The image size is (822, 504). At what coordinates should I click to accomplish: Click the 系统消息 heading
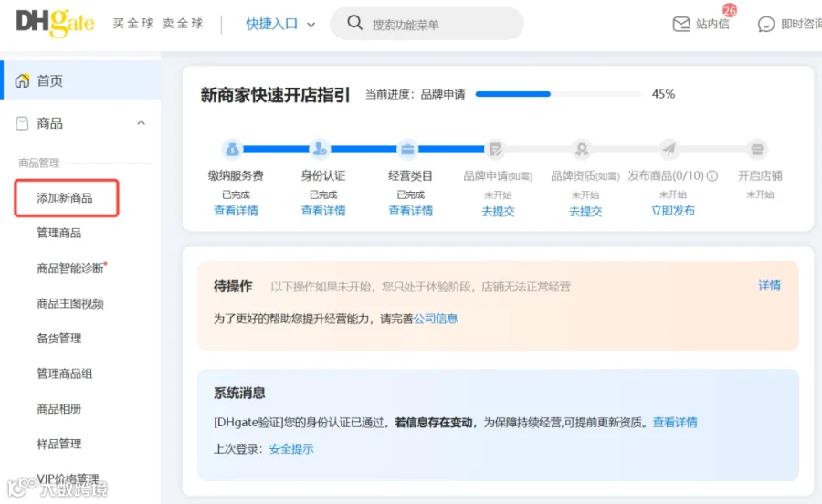(239, 393)
